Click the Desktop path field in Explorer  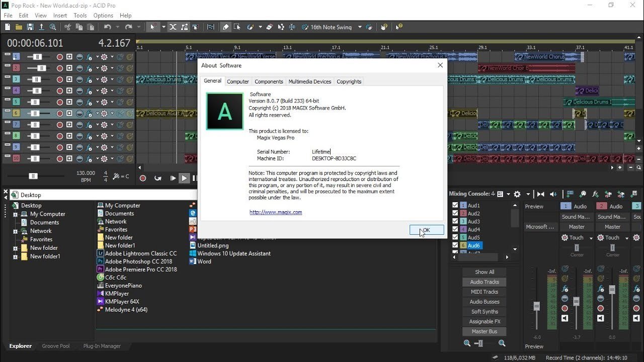click(x=103, y=195)
